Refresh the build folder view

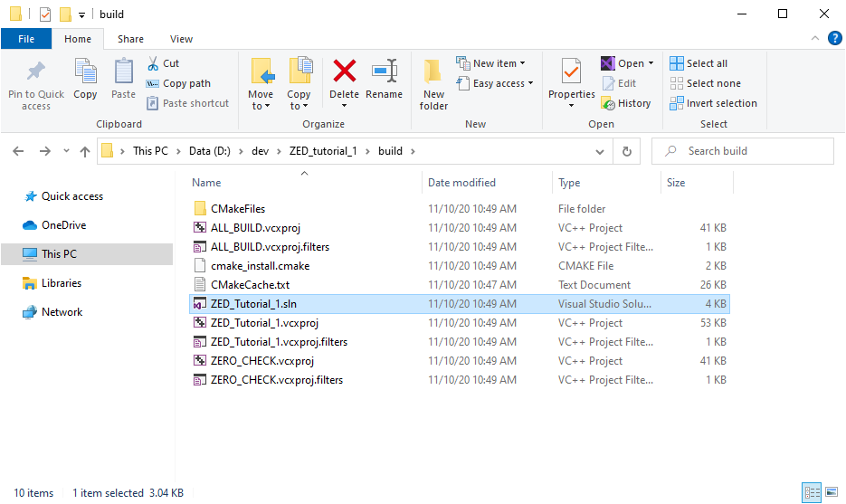pyautogui.click(x=627, y=151)
